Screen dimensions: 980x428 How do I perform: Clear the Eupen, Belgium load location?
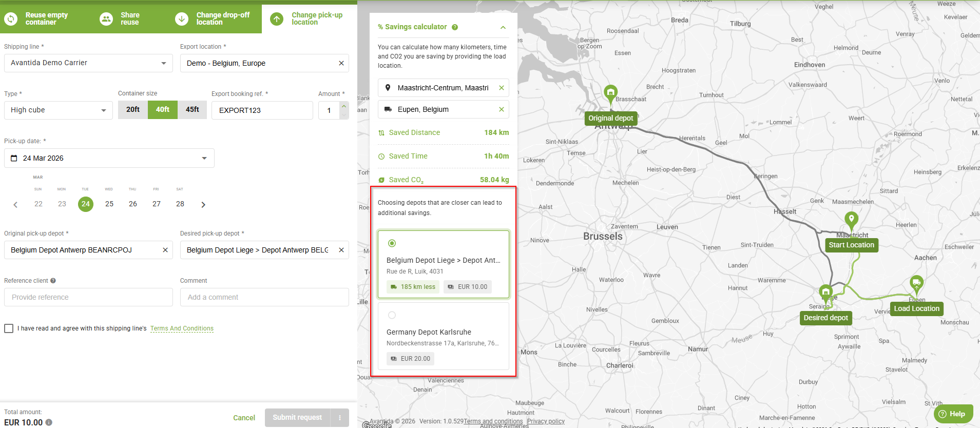tap(502, 109)
